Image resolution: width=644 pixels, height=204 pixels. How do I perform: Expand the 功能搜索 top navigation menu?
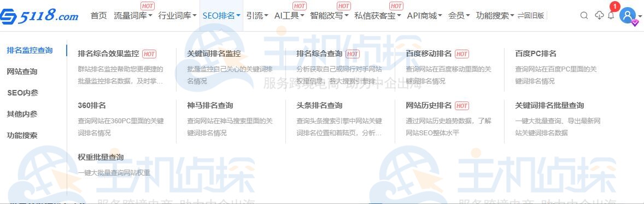(x=495, y=16)
